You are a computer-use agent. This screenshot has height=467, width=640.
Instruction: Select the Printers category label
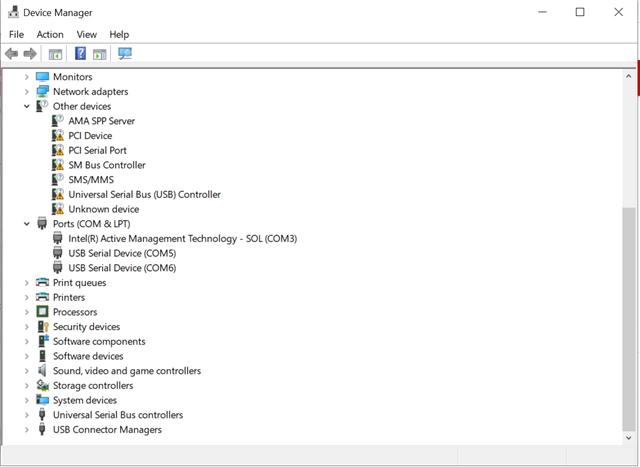[x=69, y=297]
